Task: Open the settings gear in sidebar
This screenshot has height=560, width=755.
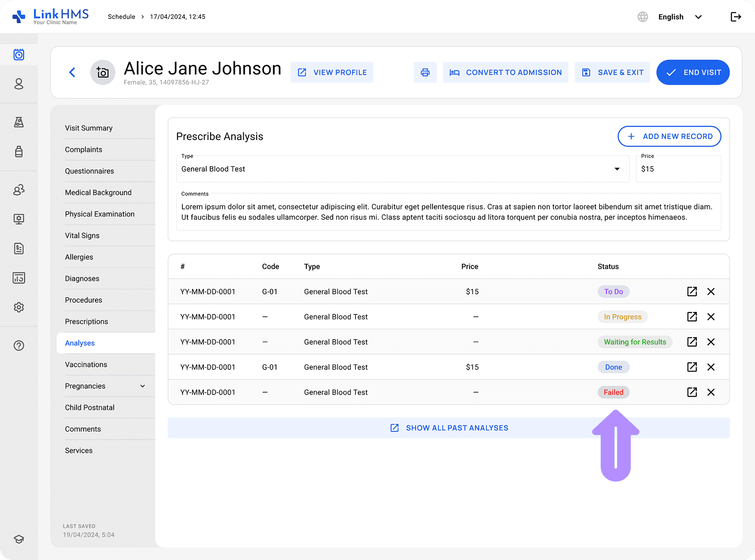Action: 19,307
